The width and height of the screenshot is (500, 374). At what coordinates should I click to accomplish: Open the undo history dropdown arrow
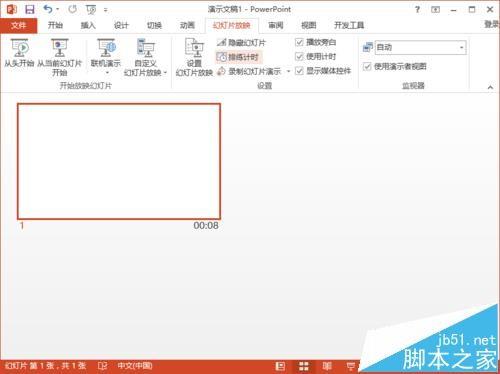(x=58, y=9)
